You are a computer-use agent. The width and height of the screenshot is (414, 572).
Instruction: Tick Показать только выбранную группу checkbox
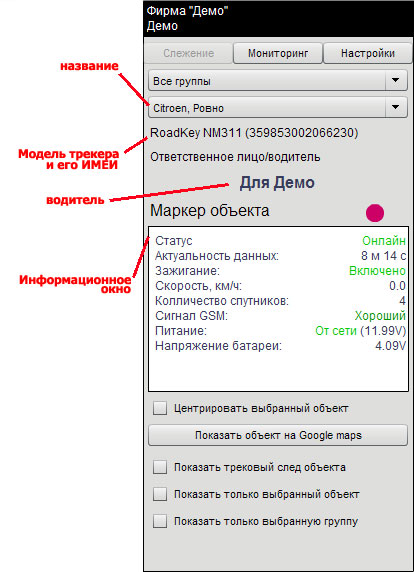(x=160, y=521)
